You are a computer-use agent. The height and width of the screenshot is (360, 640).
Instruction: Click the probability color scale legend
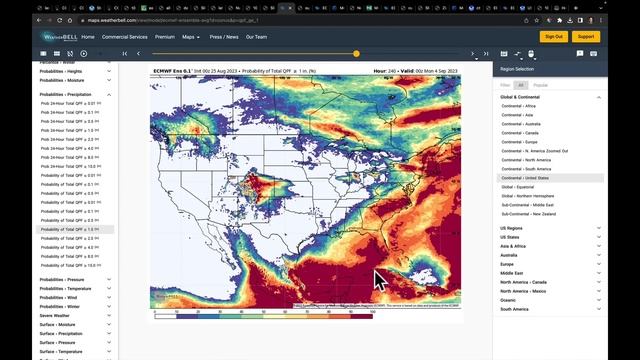[x=264, y=316]
